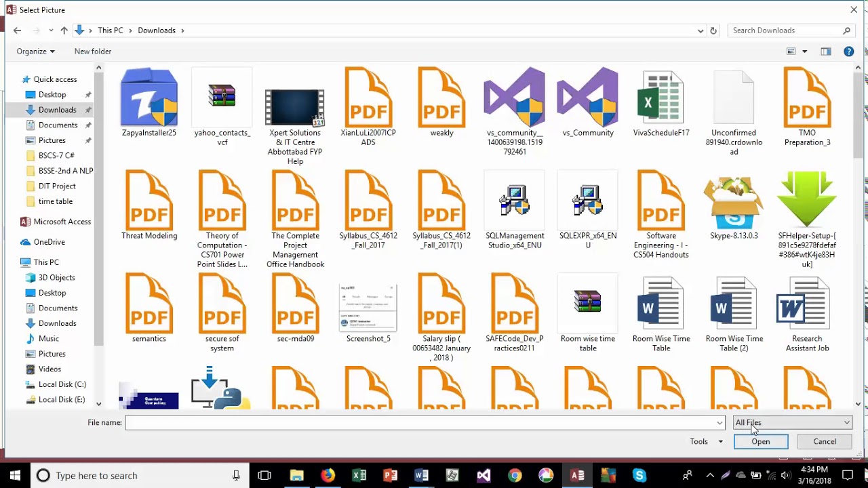Click the Up one level arrow
This screenshot has width=868, height=488.
pyautogui.click(x=64, y=30)
